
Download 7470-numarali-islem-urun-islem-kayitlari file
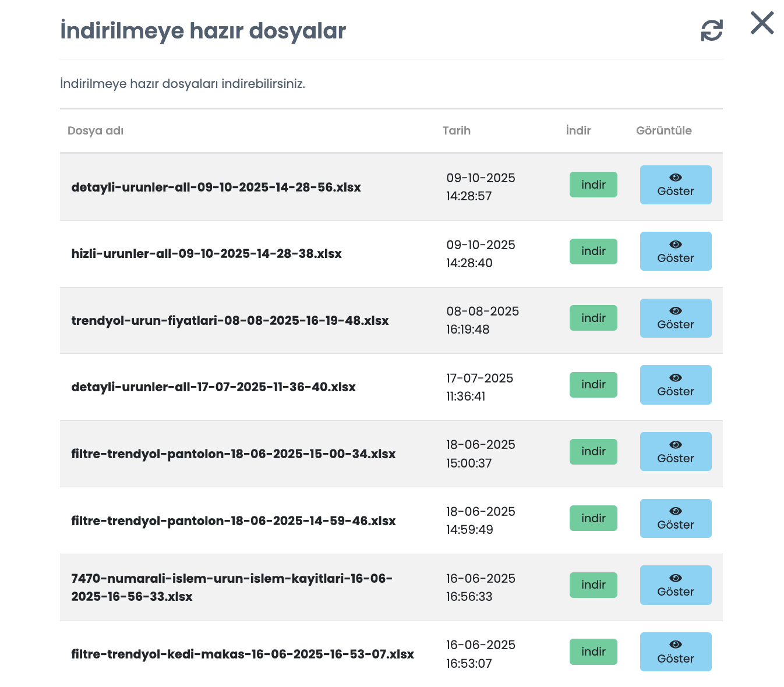coord(594,585)
